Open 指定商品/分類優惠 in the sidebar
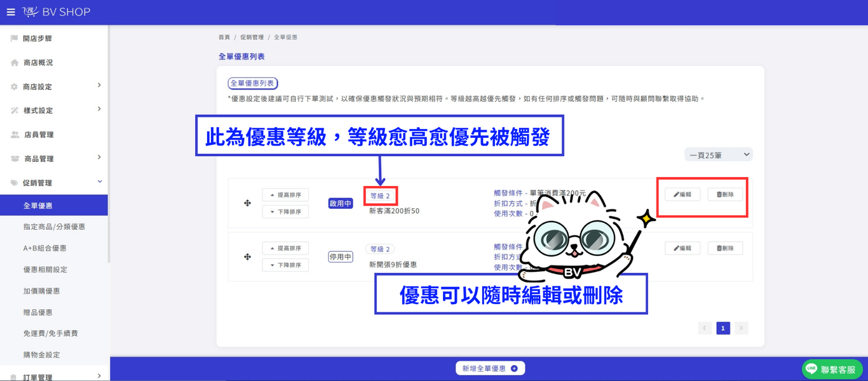The height and width of the screenshot is (381, 868). click(54, 227)
